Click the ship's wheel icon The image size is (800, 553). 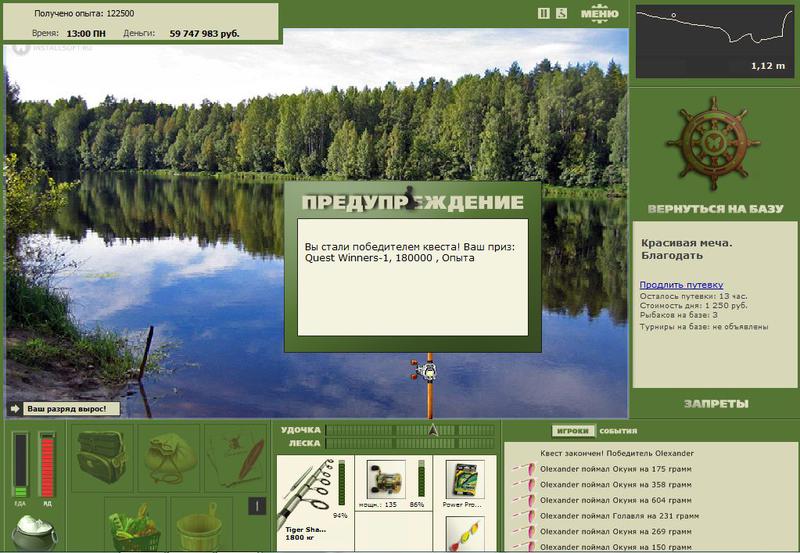click(713, 144)
